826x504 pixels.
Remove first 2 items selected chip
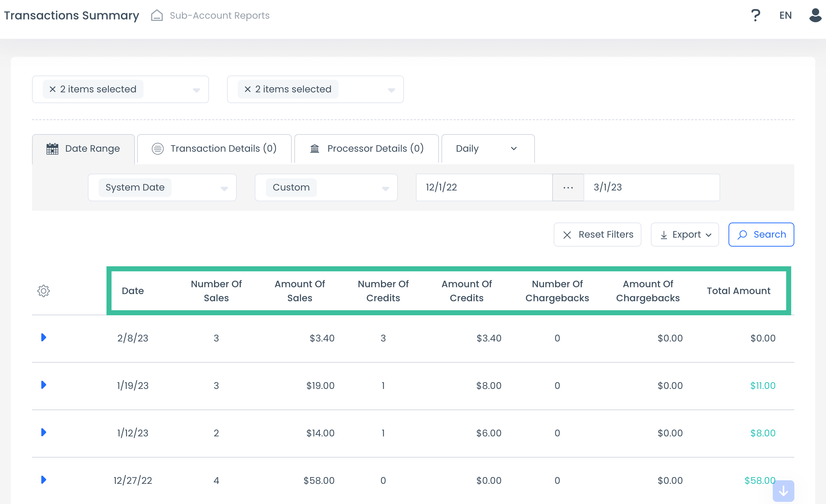click(x=53, y=89)
